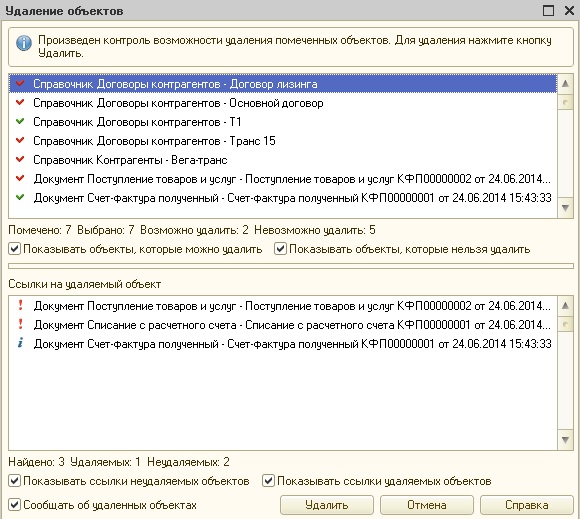Toggle the red mark next to Вега-транс

[x=20, y=159]
